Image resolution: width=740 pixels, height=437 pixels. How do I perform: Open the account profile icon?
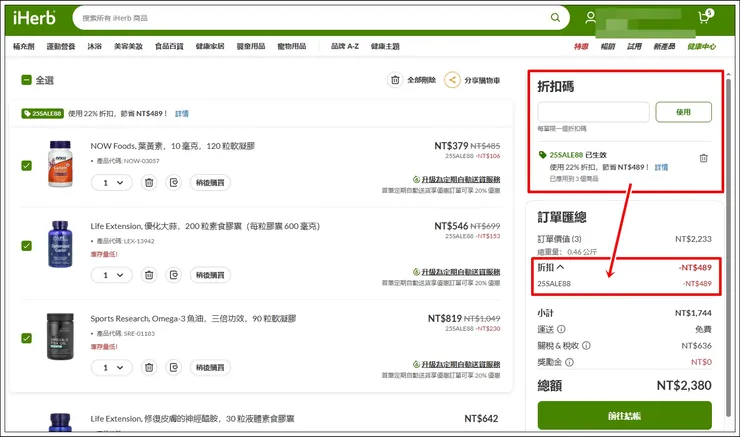[x=590, y=18]
